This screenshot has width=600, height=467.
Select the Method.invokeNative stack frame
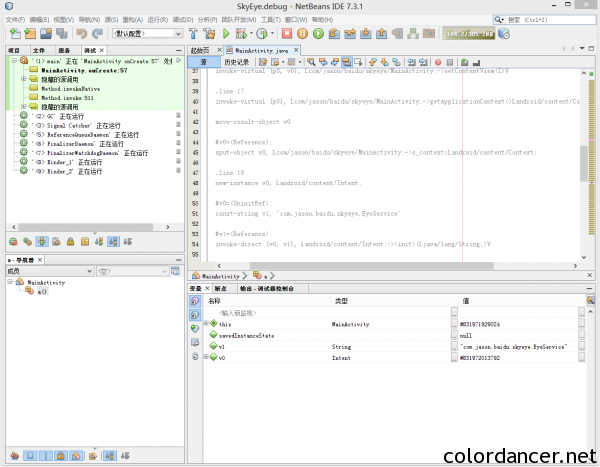[70, 89]
